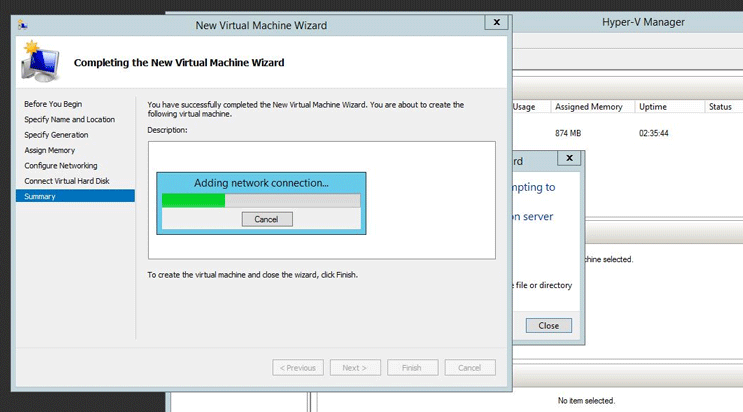Select the Specify Name and Location step
Image resolution: width=743 pixels, height=412 pixels.
point(69,119)
